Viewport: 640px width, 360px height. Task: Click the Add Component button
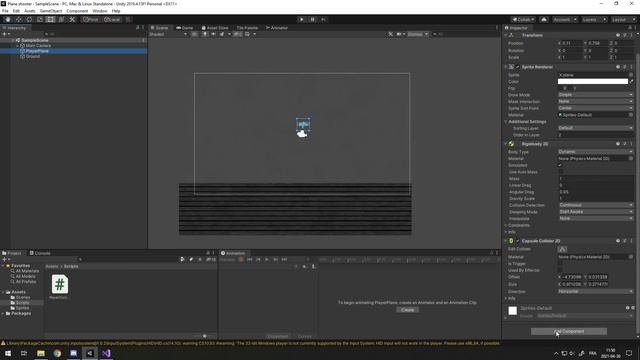click(x=569, y=331)
